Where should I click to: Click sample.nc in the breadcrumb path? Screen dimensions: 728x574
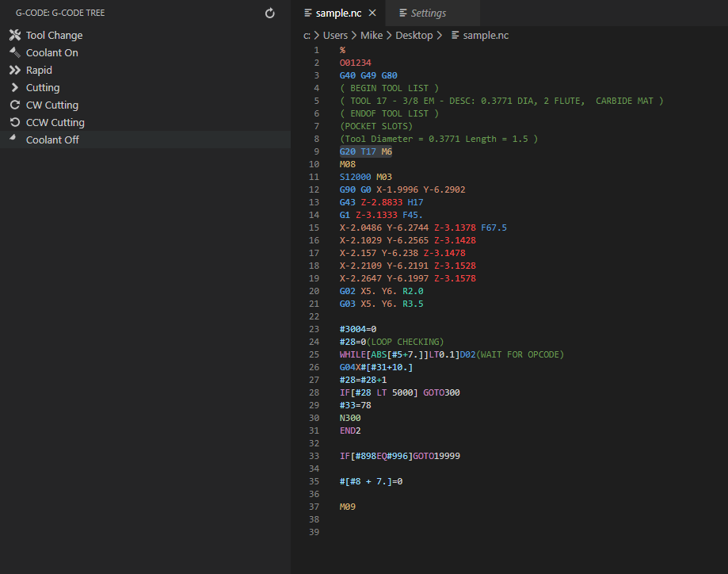485,35
